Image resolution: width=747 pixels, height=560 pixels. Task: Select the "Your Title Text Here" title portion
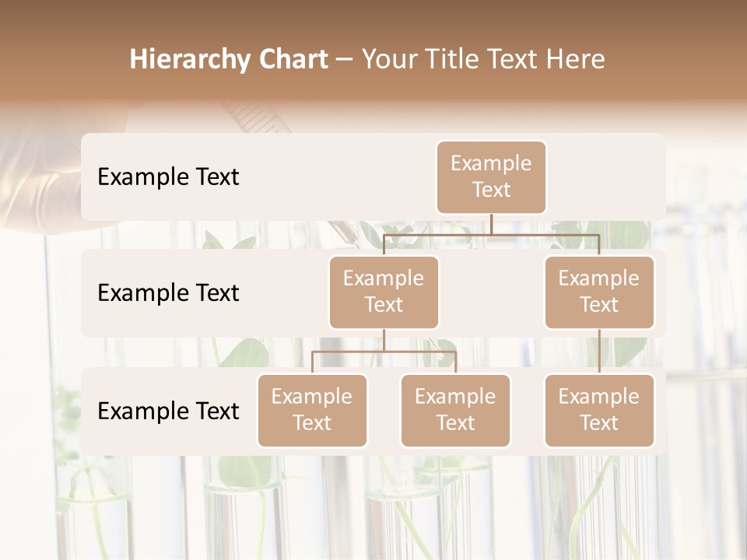pyautogui.click(x=482, y=59)
